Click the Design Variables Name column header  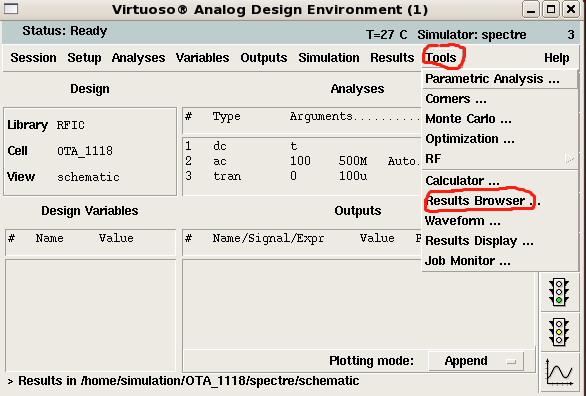[49, 238]
